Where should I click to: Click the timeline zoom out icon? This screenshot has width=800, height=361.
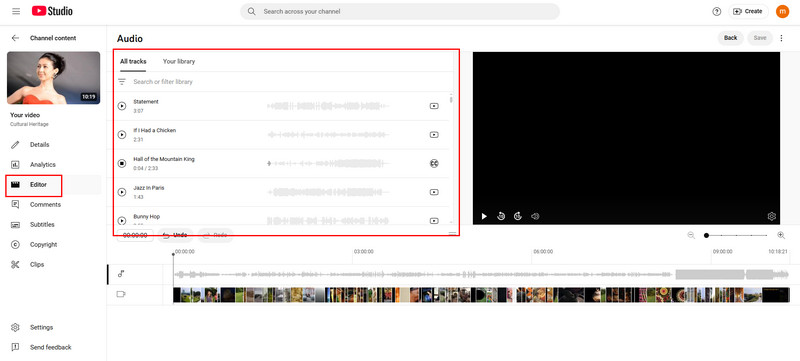pyautogui.click(x=691, y=235)
